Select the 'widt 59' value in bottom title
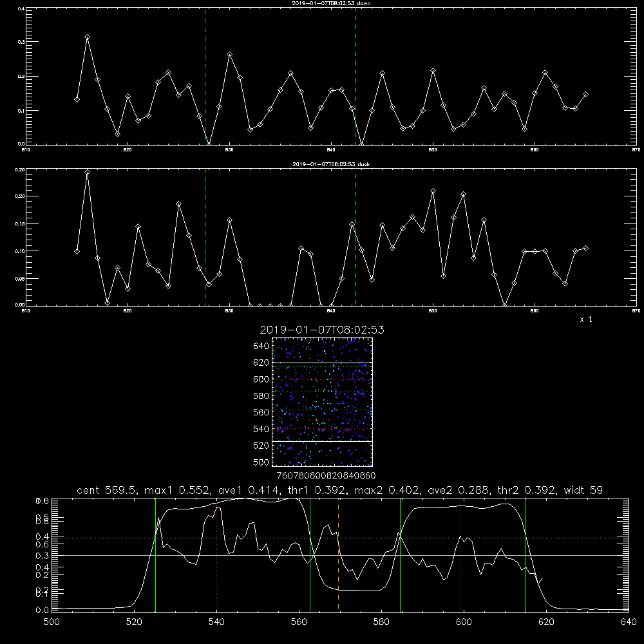 pyautogui.click(x=583, y=490)
